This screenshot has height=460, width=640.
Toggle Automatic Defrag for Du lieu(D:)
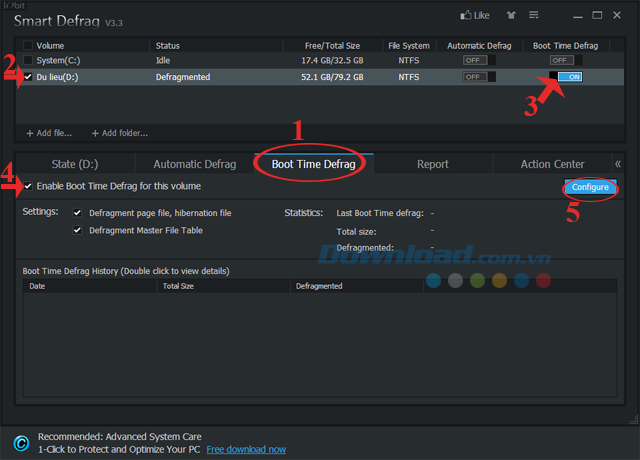point(479,77)
